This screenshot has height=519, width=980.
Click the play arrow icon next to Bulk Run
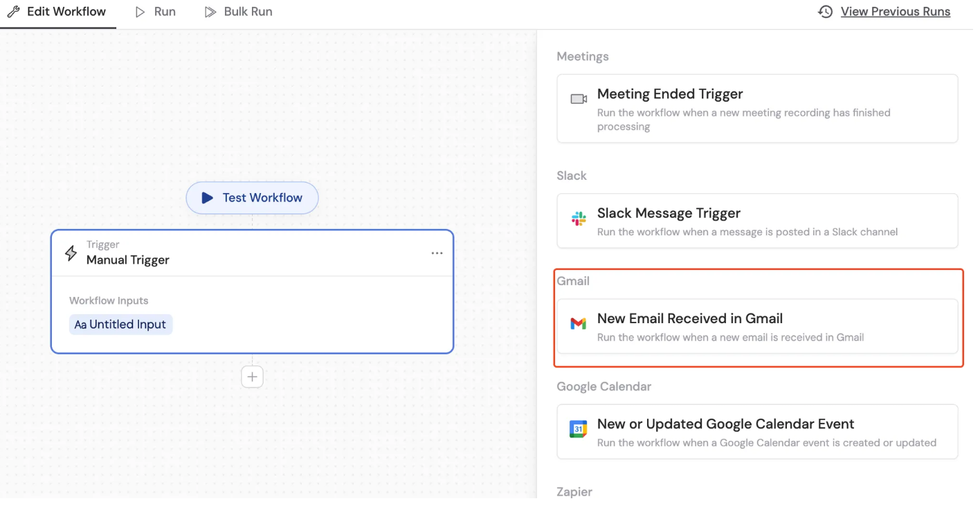(208, 11)
